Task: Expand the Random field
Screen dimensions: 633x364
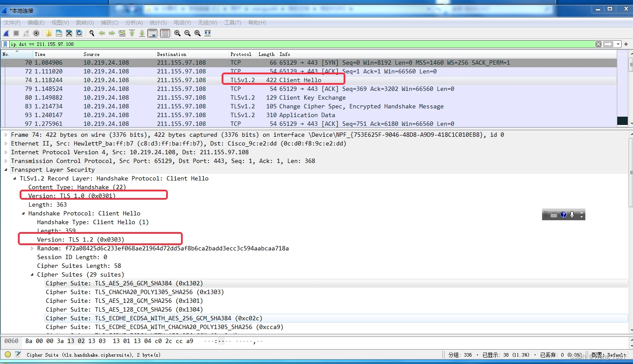Action: pyautogui.click(x=32, y=248)
